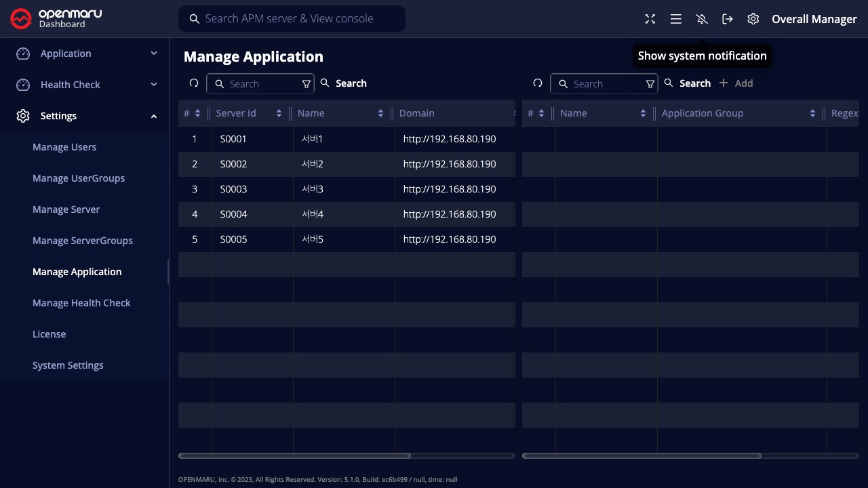Click the fullscreen expand icon

click(x=650, y=19)
